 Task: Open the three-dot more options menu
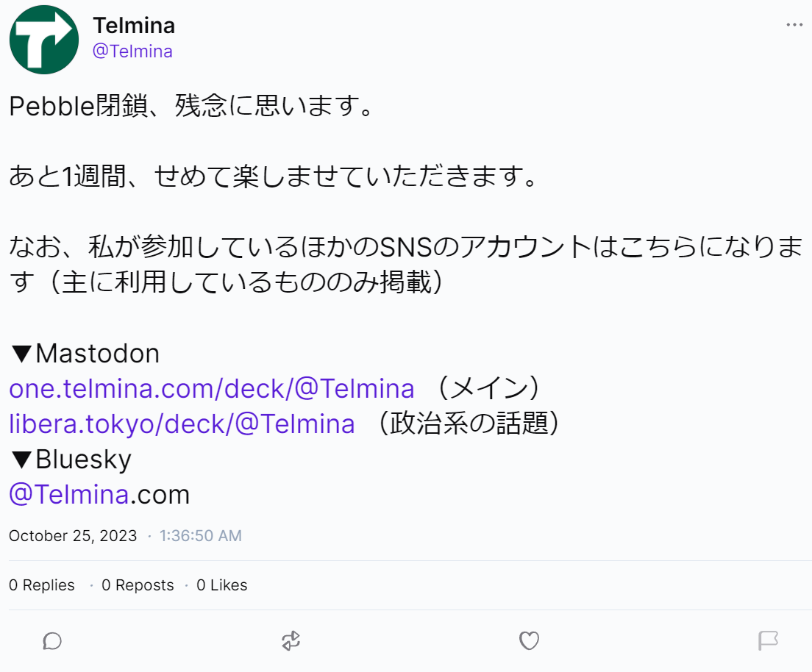tap(794, 24)
